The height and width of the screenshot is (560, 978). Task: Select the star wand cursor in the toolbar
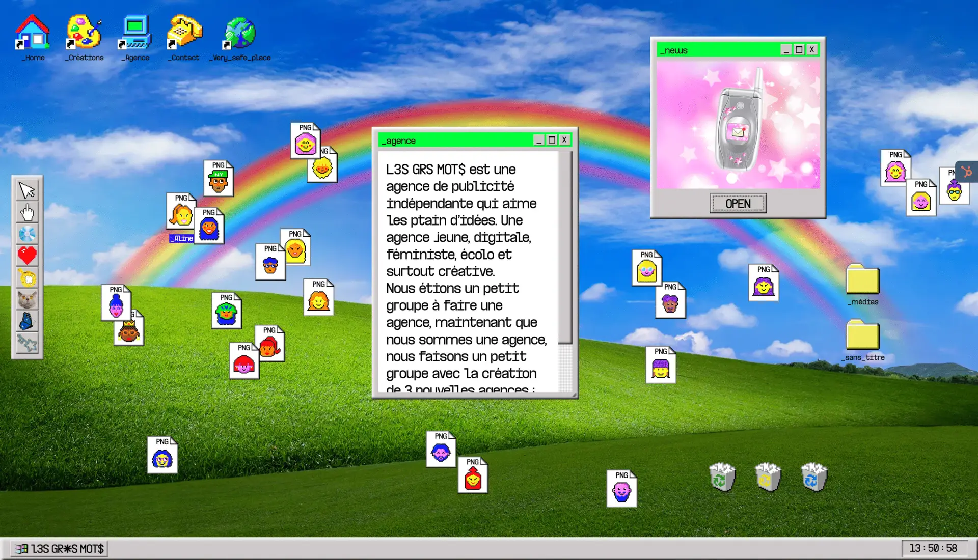(x=27, y=344)
